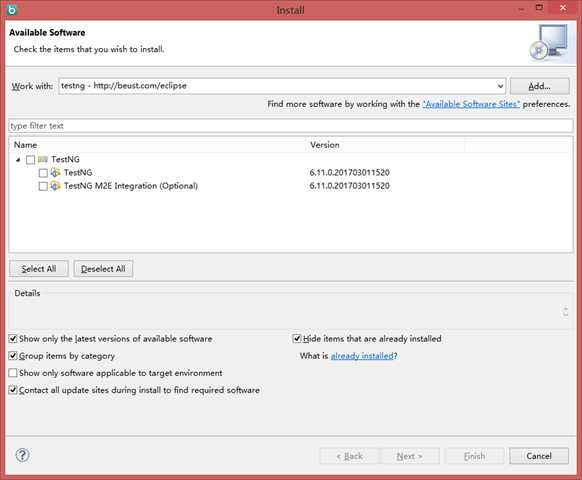Collapse the TestNG category tree node
The width and height of the screenshot is (582, 480).
click(x=18, y=160)
